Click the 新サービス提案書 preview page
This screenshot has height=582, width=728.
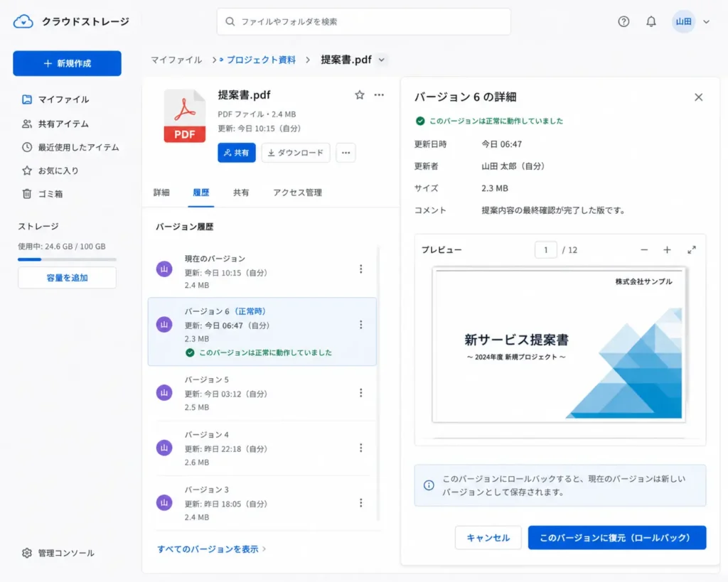[x=559, y=345]
